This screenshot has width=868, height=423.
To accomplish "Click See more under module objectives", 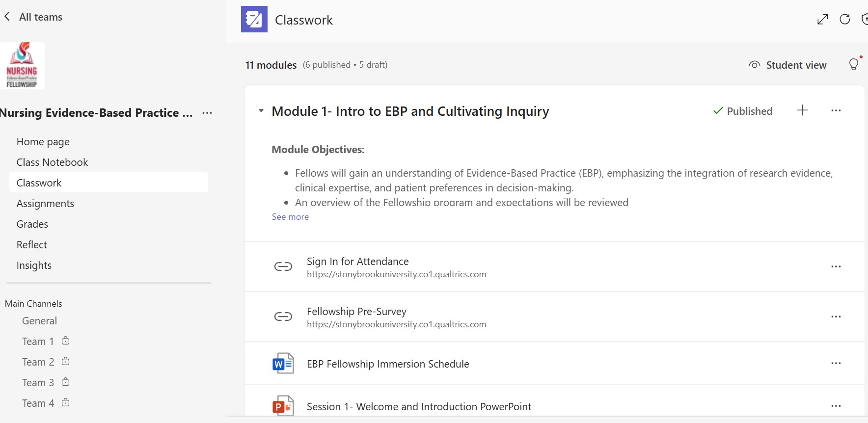I will 290,217.
